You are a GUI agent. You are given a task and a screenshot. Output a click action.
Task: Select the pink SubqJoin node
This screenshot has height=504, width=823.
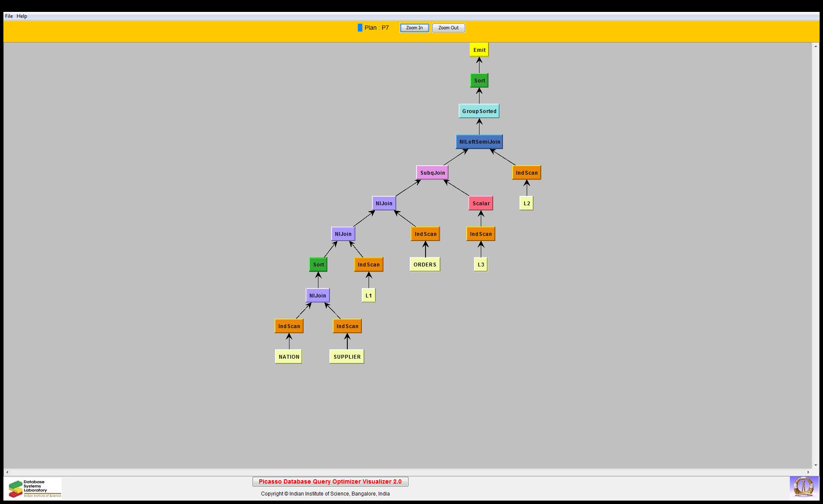(432, 173)
